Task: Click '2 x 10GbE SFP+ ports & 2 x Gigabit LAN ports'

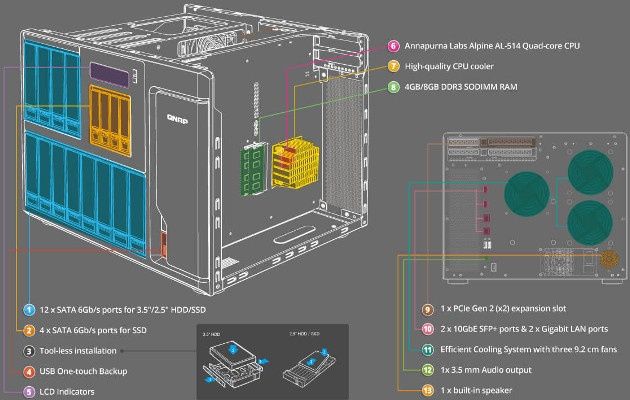Action: (x=524, y=329)
